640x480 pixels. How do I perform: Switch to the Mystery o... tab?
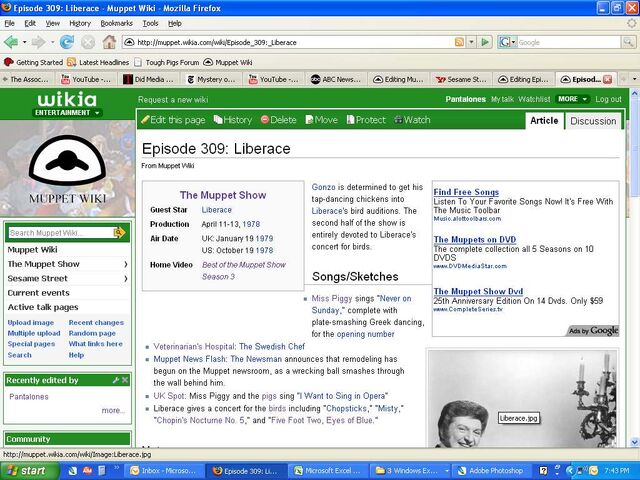click(x=211, y=79)
